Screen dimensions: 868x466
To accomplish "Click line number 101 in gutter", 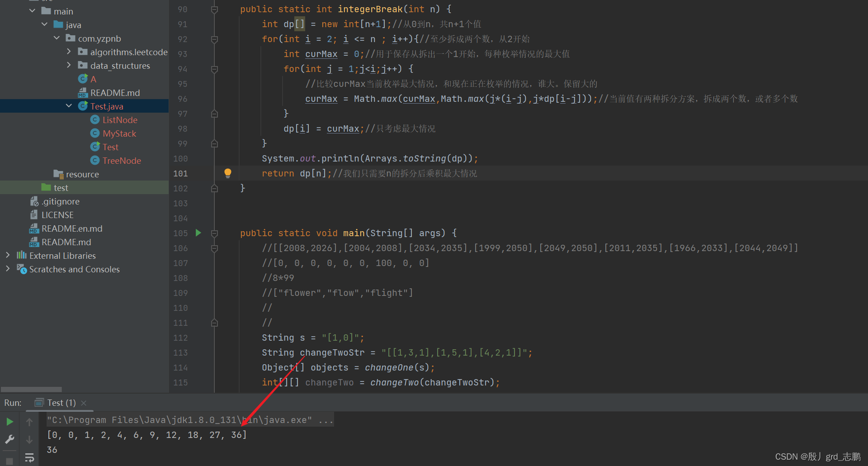I will (x=180, y=173).
